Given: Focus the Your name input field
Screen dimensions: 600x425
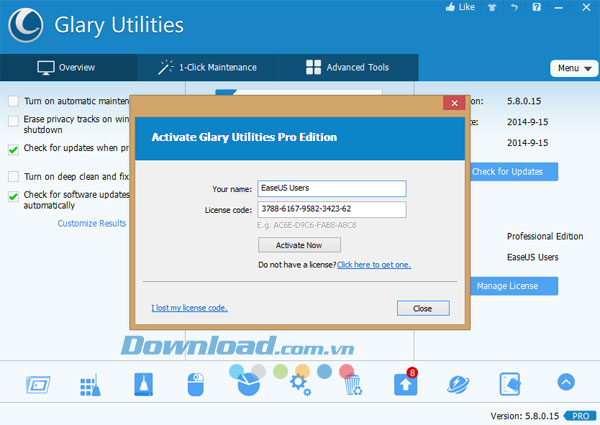Looking at the screenshot, I should tap(332, 189).
